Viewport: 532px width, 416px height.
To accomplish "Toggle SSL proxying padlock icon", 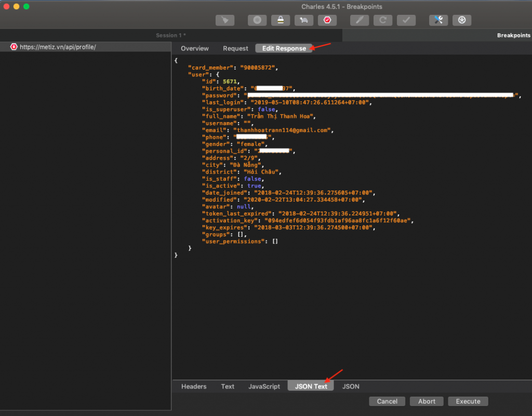I will [x=281, y=20].
